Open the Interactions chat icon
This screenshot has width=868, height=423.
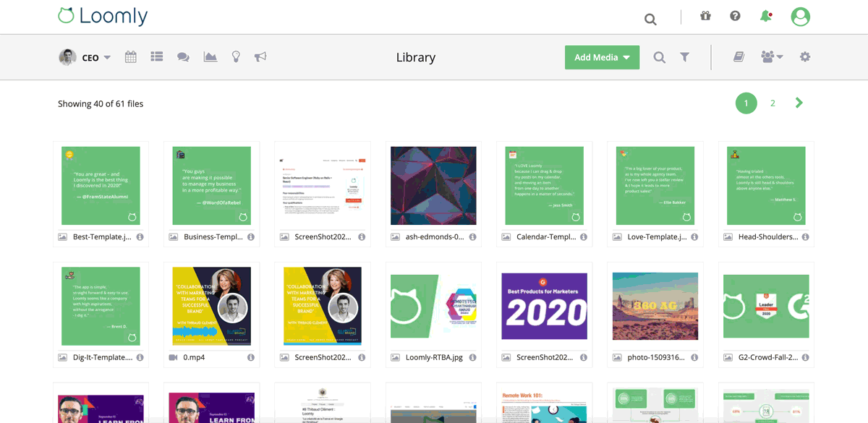click(x=183, y=56)
